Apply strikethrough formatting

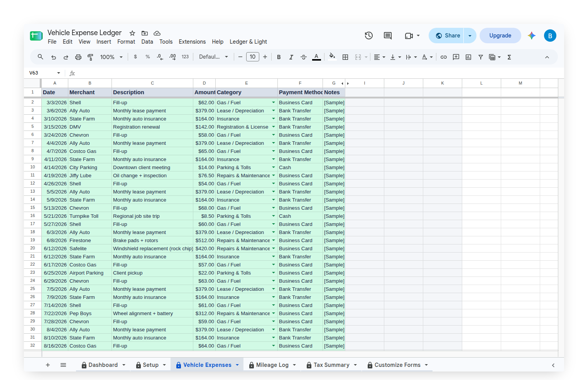[304, 57]
